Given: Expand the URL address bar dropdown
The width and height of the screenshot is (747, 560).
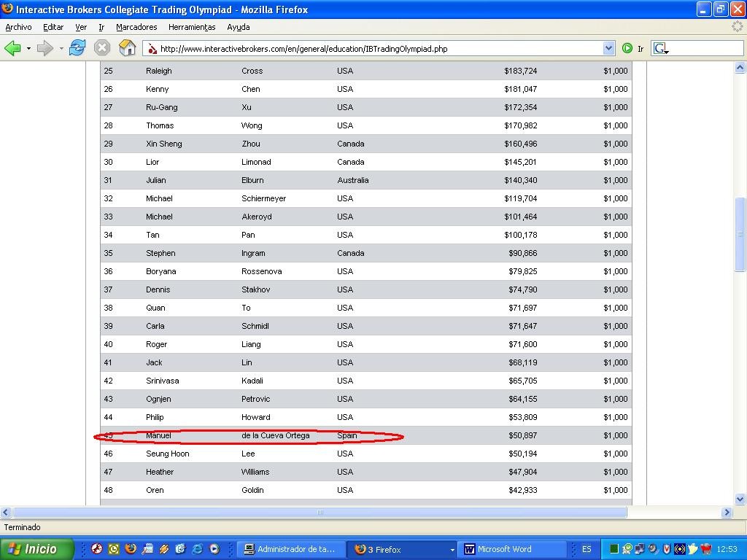Looking at the screenshot, I should [608, 49].
